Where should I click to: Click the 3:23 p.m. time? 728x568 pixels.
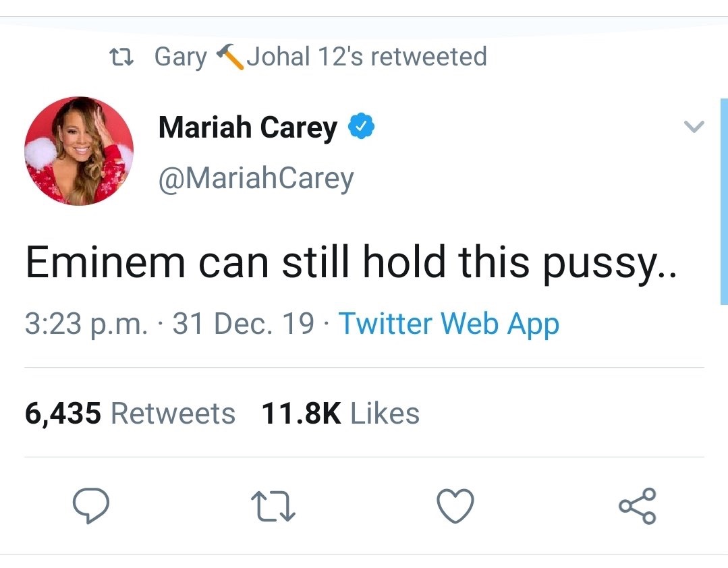point(86,324)
